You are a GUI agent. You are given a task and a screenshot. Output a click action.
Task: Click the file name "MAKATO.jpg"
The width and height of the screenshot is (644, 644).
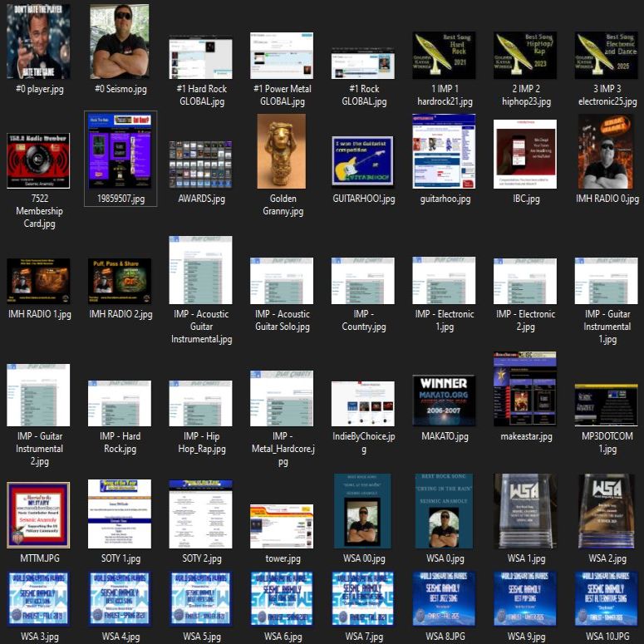point(445,436)
